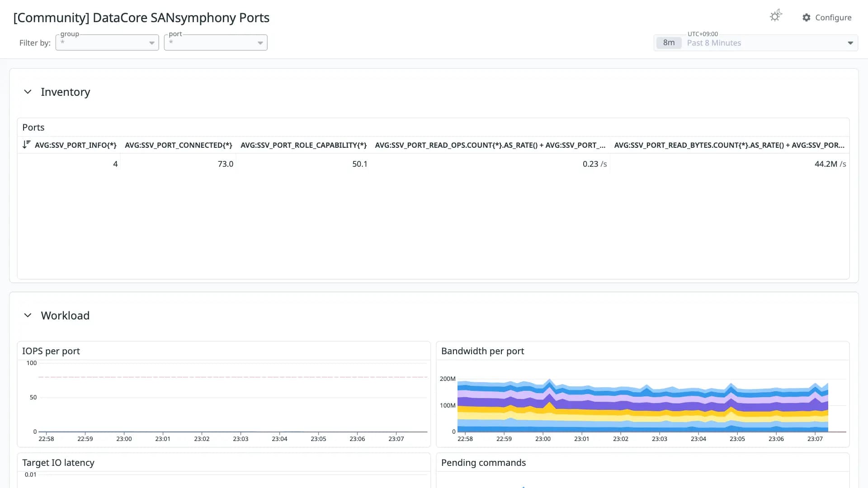Sort by AVG:SSV_PORT_INFO column header
Image resolution: width=868 pixels, height=488 pixels.
click(x=75, y=145)
